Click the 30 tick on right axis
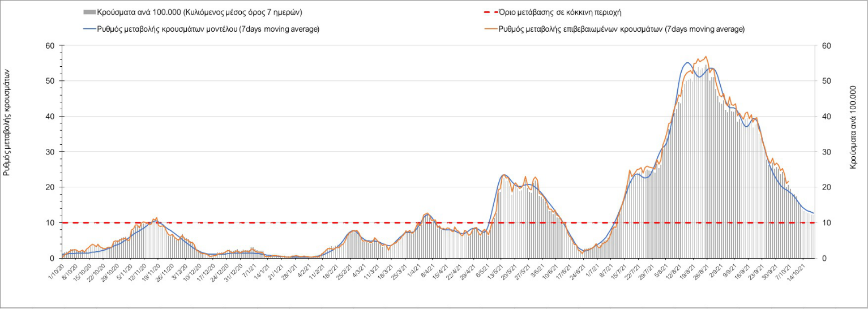The height and width of the screenshot is (309, 868). (826, 152)
